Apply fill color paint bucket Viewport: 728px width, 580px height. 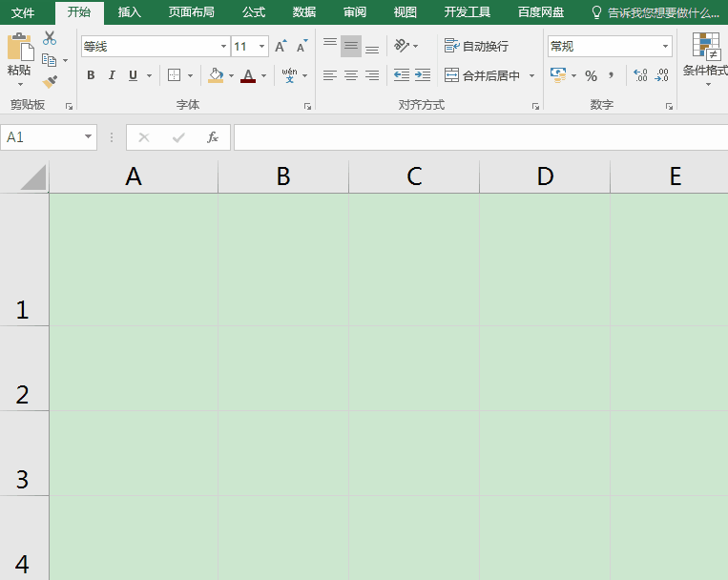pyautogui.click(x=216, y=74)
